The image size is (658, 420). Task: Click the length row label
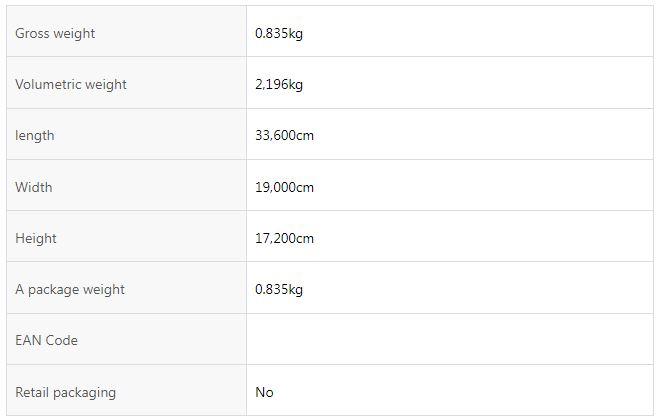(x=34, y=136)
